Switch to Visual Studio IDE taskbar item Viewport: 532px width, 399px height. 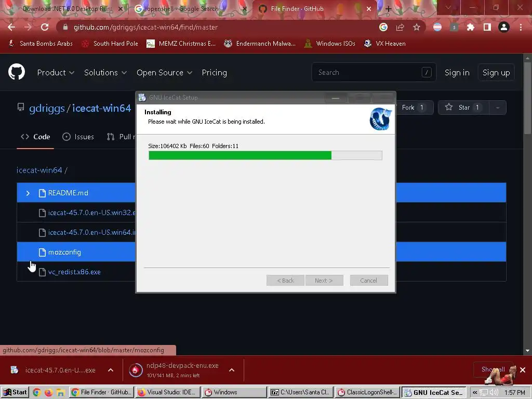pos(167,393)
